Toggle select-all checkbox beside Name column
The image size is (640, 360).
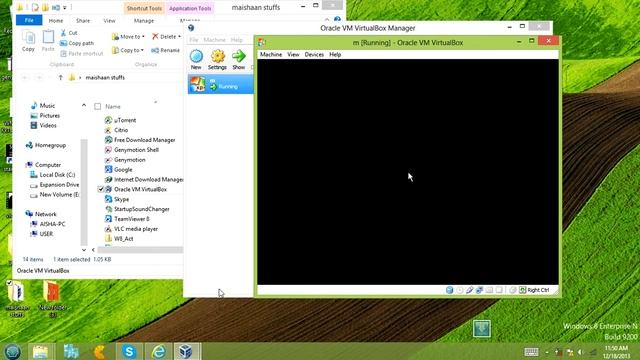(98, 107)
